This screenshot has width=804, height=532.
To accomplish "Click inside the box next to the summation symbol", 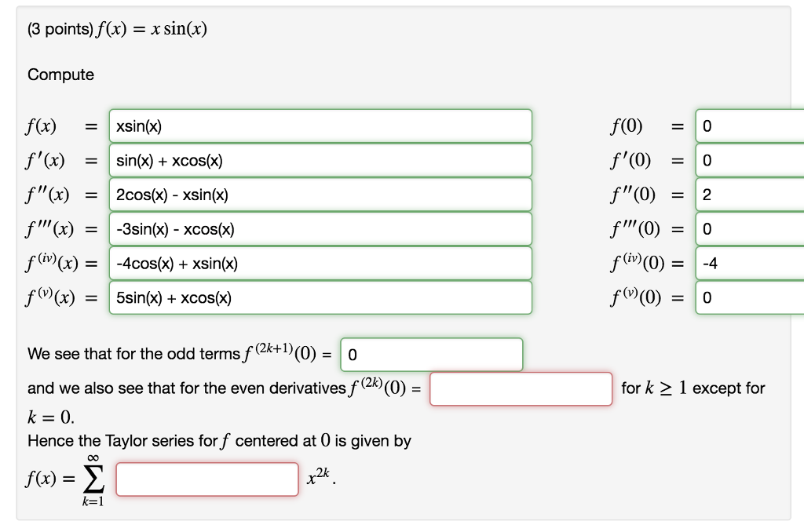I will tap(206, 479).
